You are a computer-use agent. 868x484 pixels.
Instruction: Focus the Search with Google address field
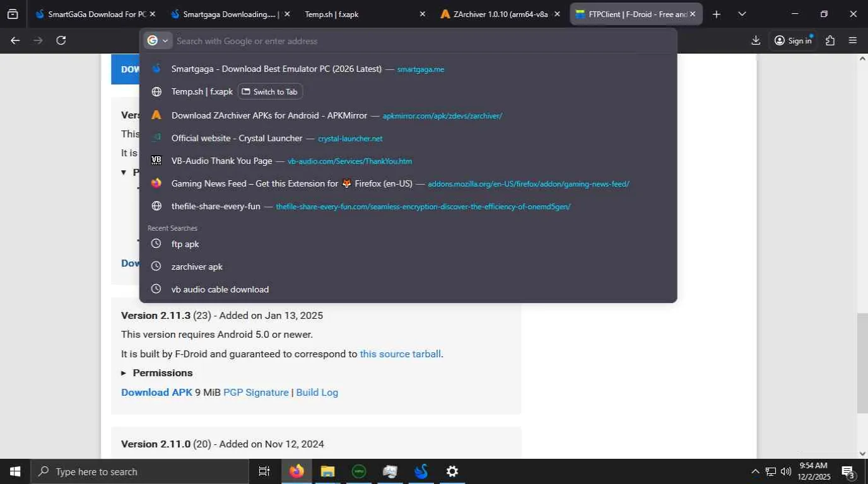[x=423, y=41]
